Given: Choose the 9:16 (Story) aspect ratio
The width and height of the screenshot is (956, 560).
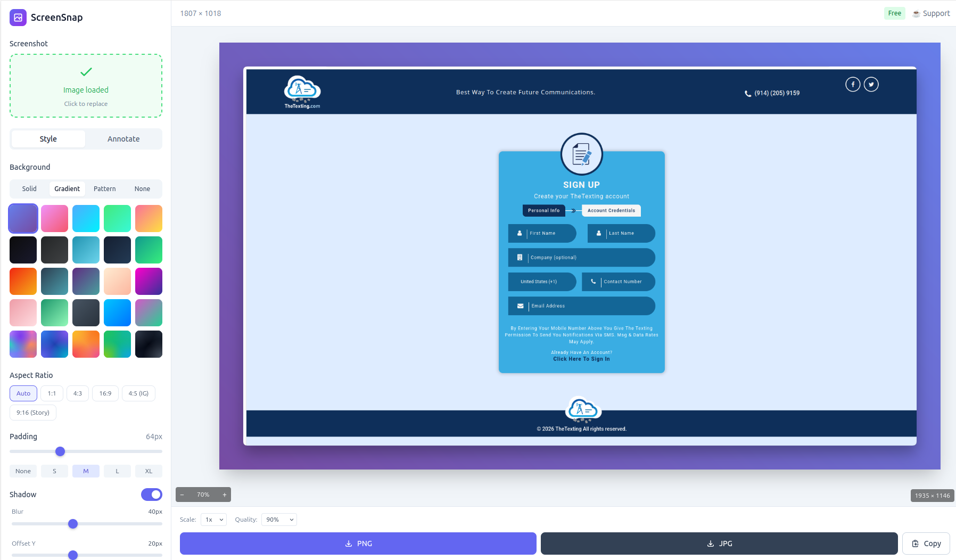Looking at the screenshot, I should (32, 412).
